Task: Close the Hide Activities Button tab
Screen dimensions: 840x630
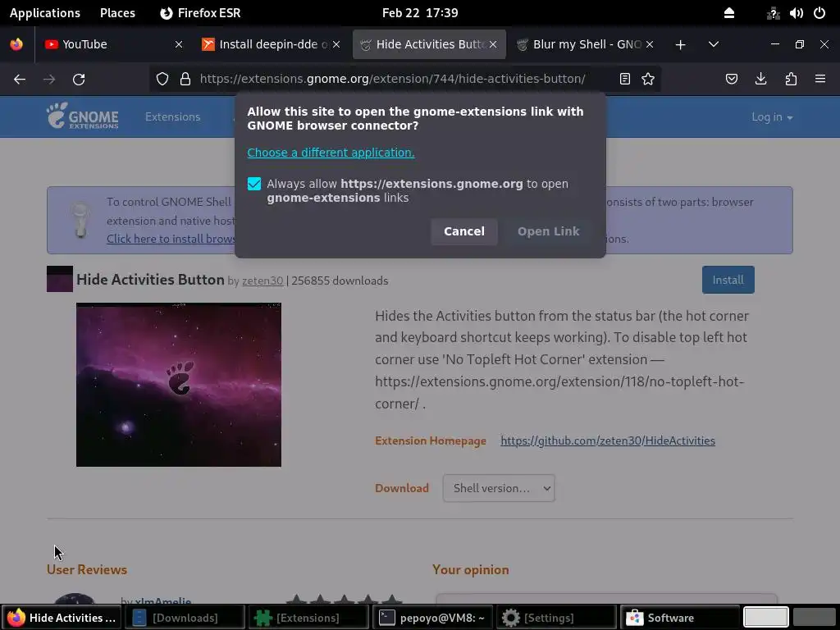Action: 493,44
